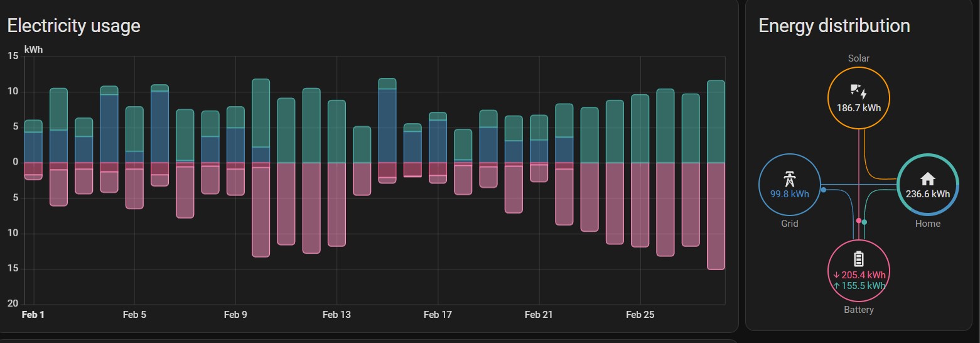Viewport: 980px width, 343px height.
Task: Click the Feb 17 date axis label
Action: click(x=438, y=314)
